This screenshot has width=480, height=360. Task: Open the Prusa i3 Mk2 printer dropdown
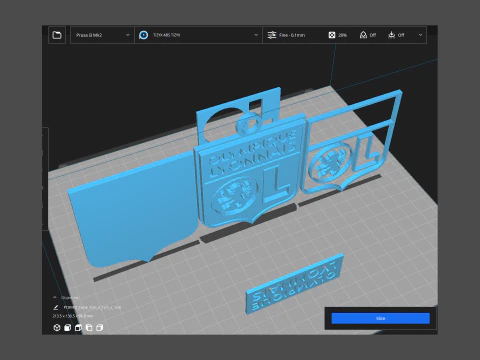(102, 35)
